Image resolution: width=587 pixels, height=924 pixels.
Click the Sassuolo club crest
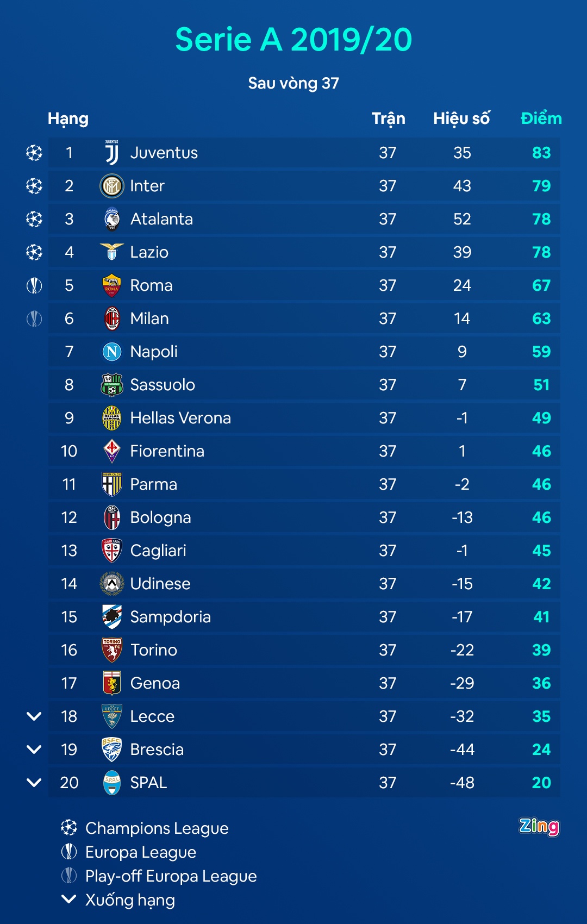click(112, 385)
